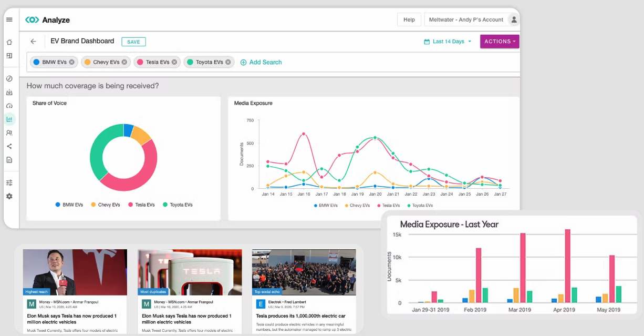Open the Tesla supercharger article thumbnail
Image resolution: width=644 pixels, height=336 pixels.
point(190,272)
